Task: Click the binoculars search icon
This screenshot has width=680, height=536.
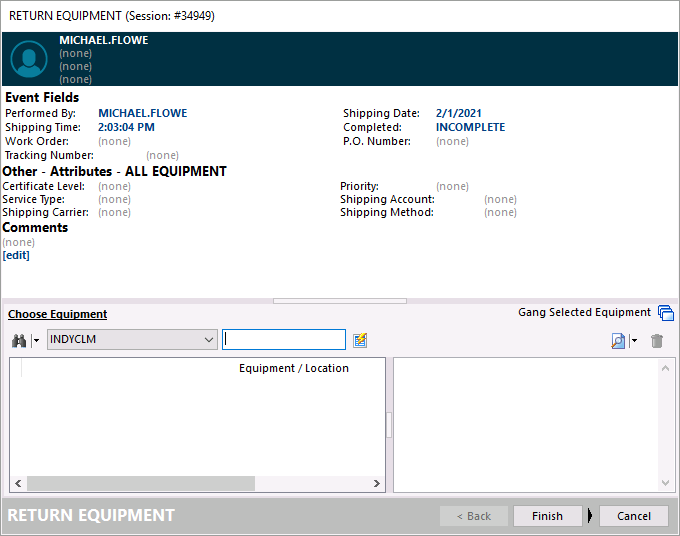Action: (19, 340)
